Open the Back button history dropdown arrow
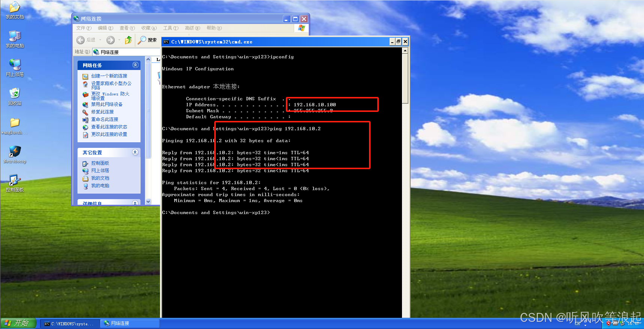 point(100,40)
